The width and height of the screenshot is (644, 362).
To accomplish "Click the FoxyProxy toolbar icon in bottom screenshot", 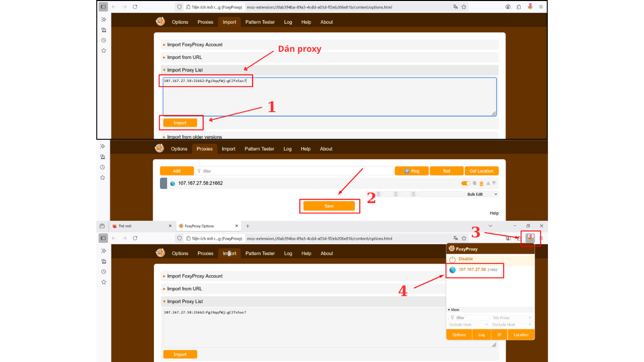I will (x=530, y=238).
